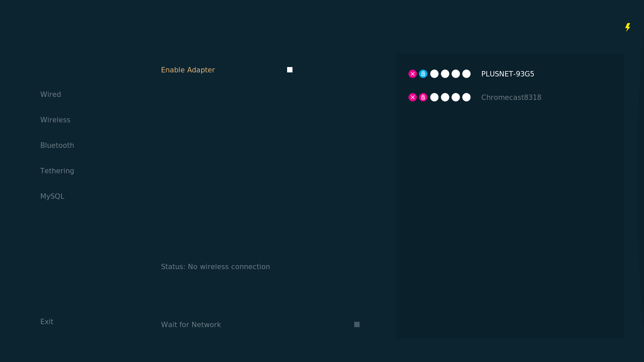Click the blue locked padlock on PLUSNET-93G5
Image resolution: width=644 pixels, height=362 pixels.
(x=423, y=74)
